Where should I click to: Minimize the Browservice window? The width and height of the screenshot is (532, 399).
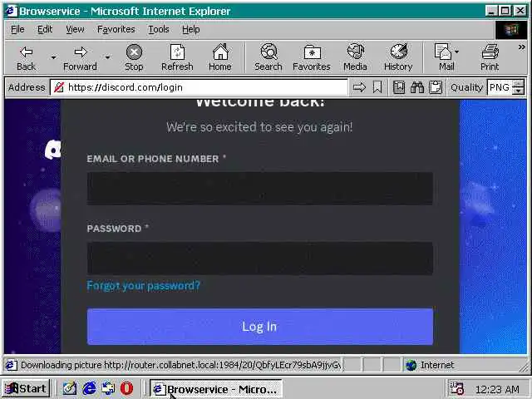coord(491,11)
